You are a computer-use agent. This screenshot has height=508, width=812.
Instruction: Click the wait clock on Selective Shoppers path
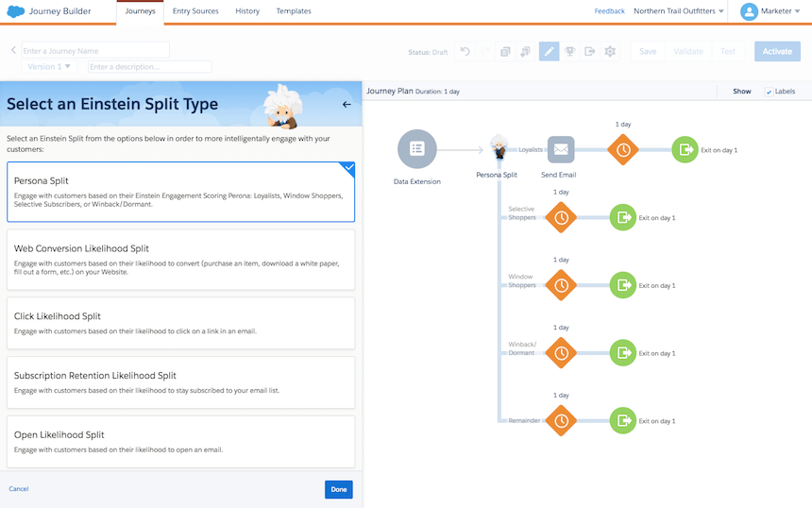(x=561, y=217)
